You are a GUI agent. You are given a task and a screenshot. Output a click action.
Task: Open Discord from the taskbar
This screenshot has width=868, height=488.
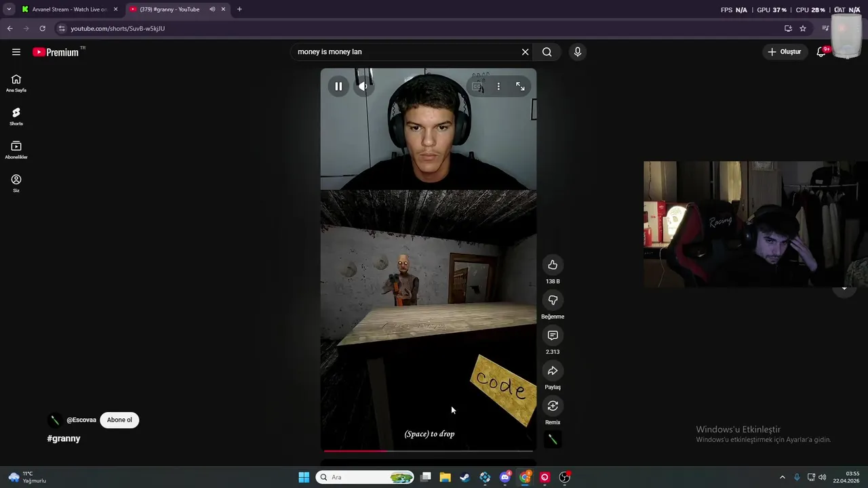505,477
